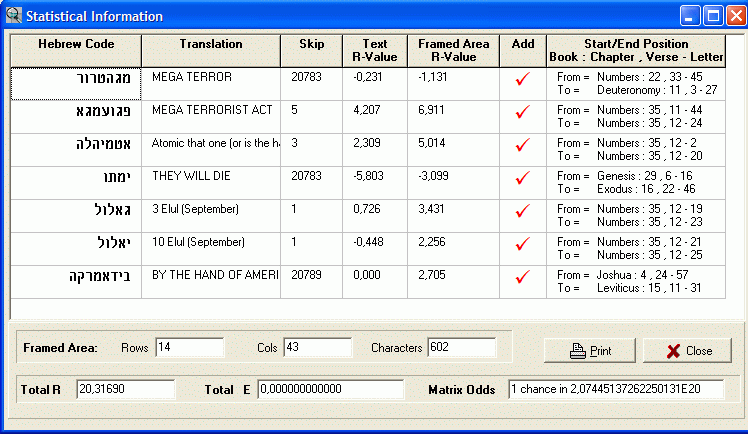The height and width of the screenshot is (434, 748).
Task: Toggle the Add checkmark for MEGA TERRORIST ACT
Action: [x=523, y=112]
